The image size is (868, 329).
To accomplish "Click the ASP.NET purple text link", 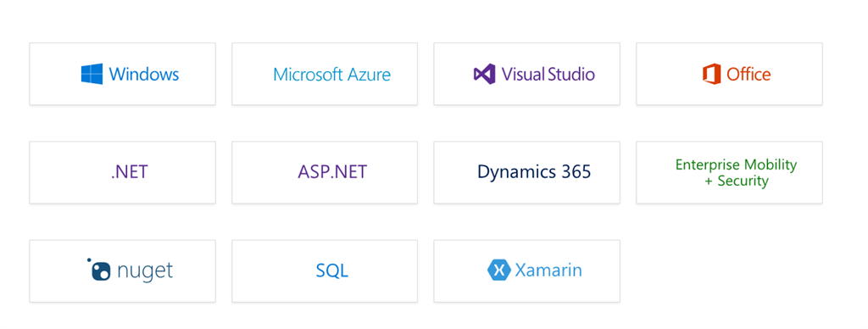I will (332, 171).
